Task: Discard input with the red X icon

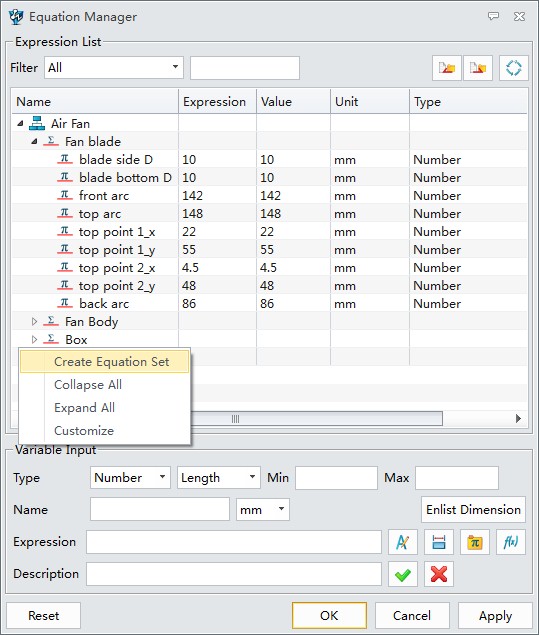Action: [x=439, y=574]
